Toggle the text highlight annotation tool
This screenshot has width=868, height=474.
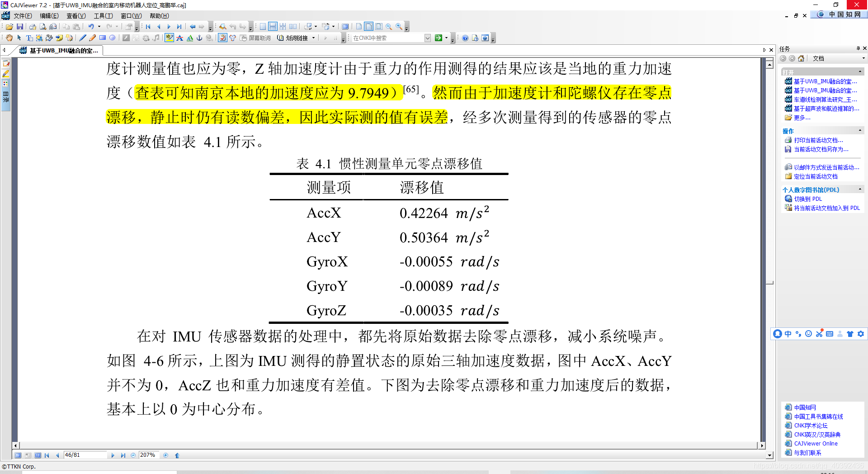click(x=170, y=38)
